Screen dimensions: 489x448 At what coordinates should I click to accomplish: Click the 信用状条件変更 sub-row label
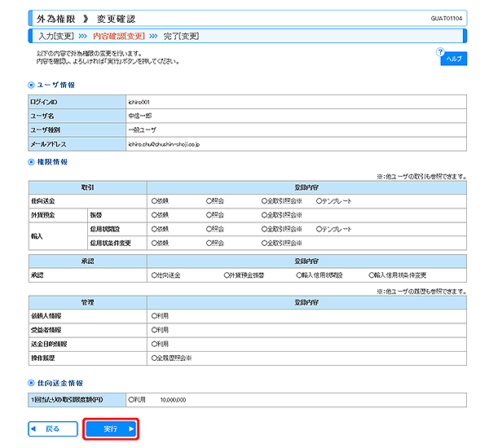click(x=110, y=244)
